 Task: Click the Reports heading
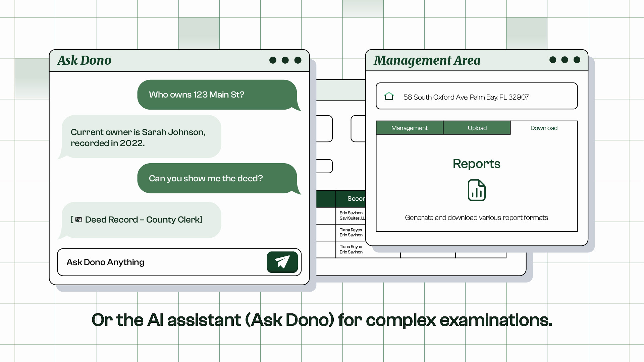(476, 164)
